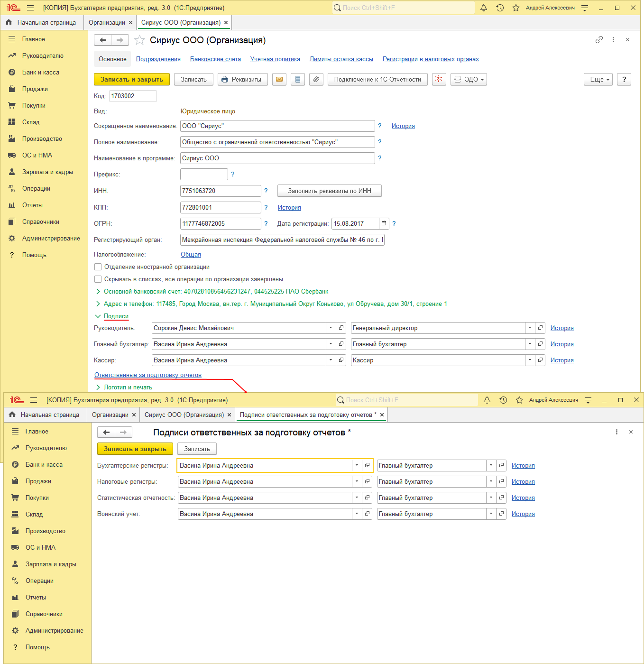
Task: Open the ЭДО dropdown menu
Action: (469, 80)
